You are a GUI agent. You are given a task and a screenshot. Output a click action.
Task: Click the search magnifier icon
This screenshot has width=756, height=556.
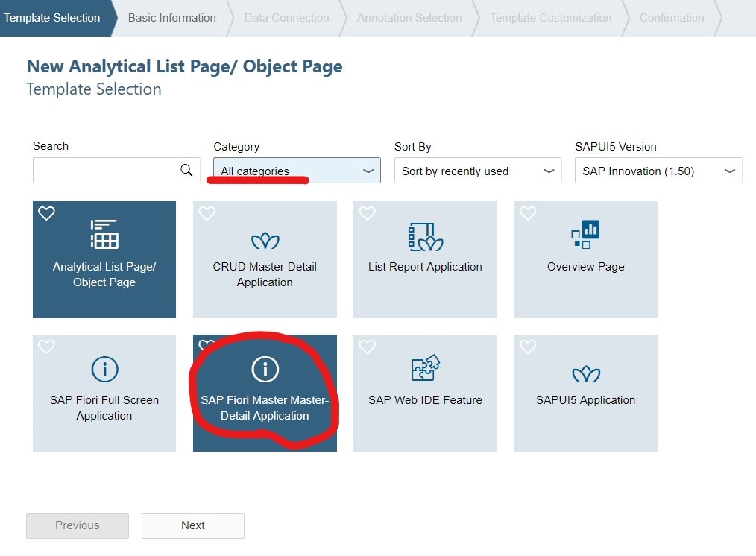186,170
